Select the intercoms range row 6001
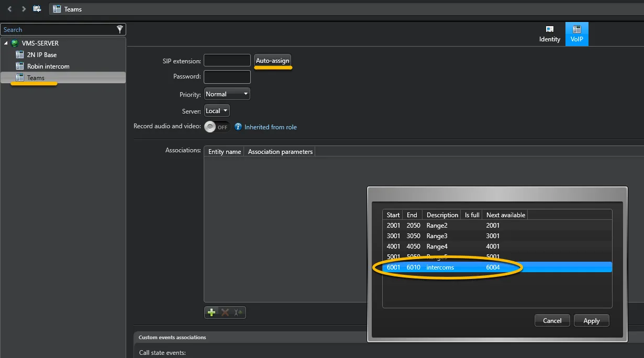The image size is (644, 358). (x=497, y=267)
